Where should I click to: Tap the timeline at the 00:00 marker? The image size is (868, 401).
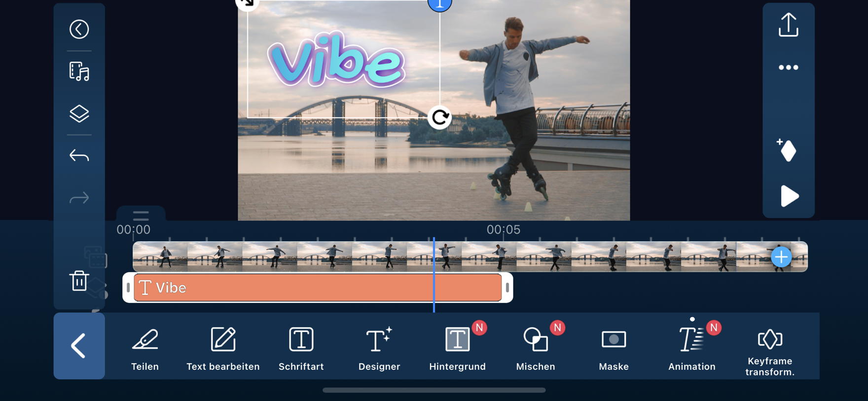click(133, 230)
